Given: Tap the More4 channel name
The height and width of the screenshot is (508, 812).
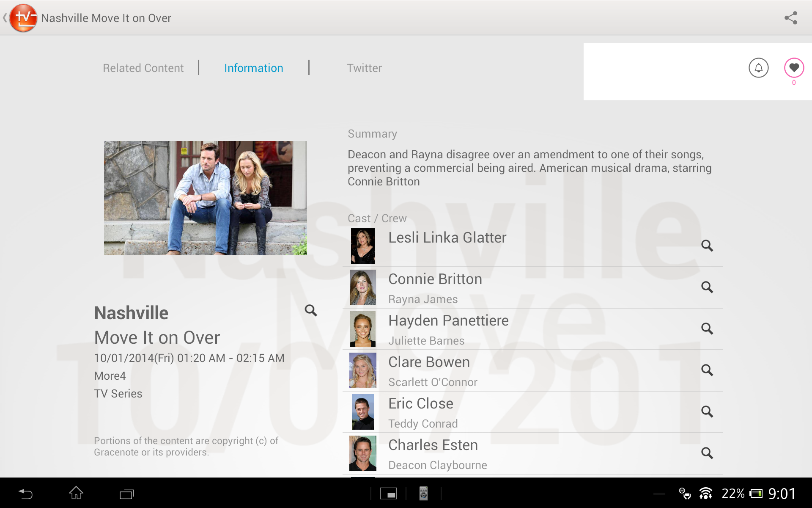Looking at the screenshot, I should coord(110,376).
